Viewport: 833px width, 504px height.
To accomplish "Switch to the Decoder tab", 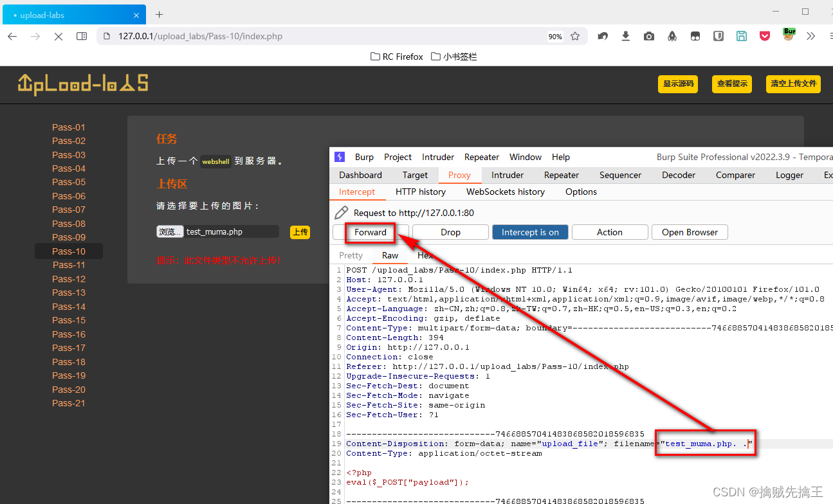I will click(679, 175).
